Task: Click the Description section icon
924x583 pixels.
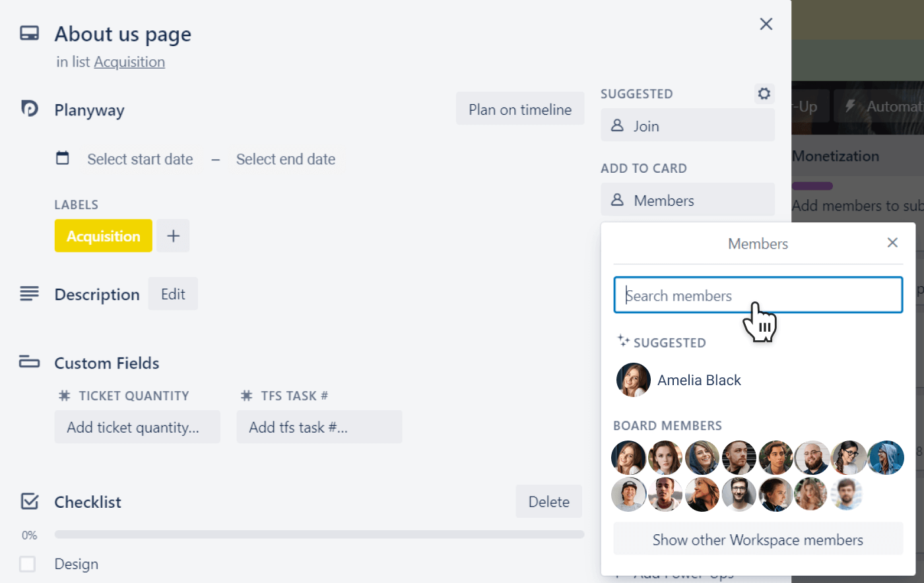Action: click(30, 293)
